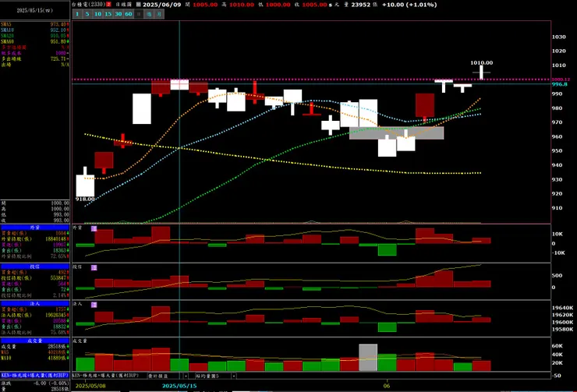Select the daily (日) timeframe button

coord(139,14)
